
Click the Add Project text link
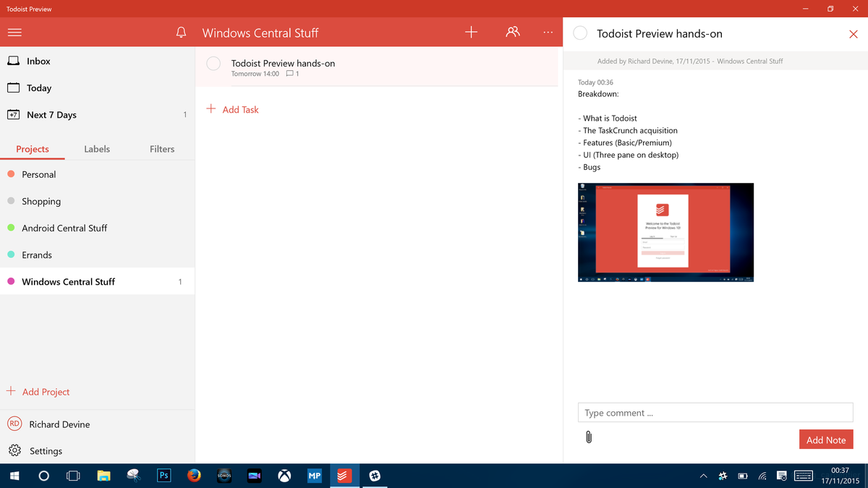coord(46,392)
